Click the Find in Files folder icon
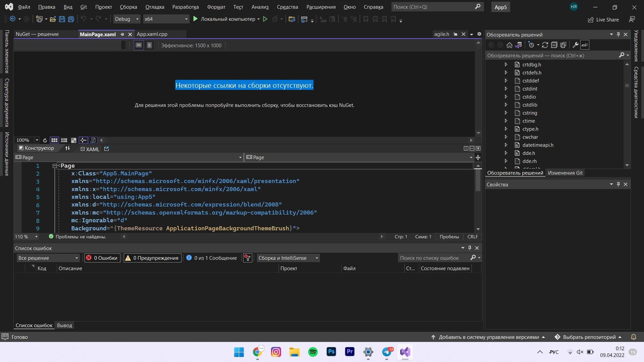The height and width of the screenshot is (362, 644). coord(292,19)
